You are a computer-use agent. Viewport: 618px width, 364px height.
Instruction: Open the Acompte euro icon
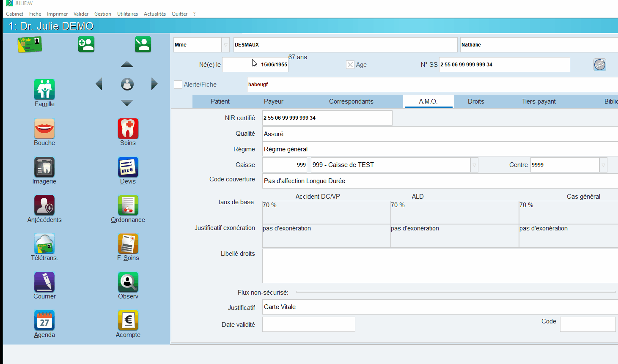128,320
